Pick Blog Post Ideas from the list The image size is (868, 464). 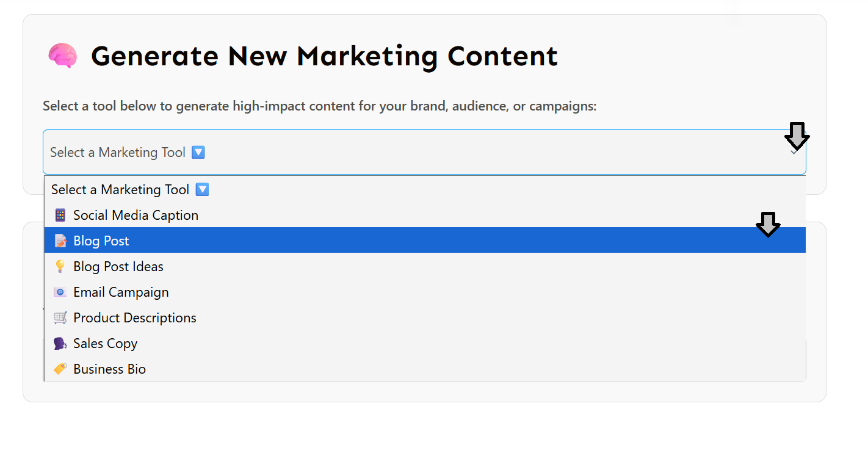pos(118,267)
